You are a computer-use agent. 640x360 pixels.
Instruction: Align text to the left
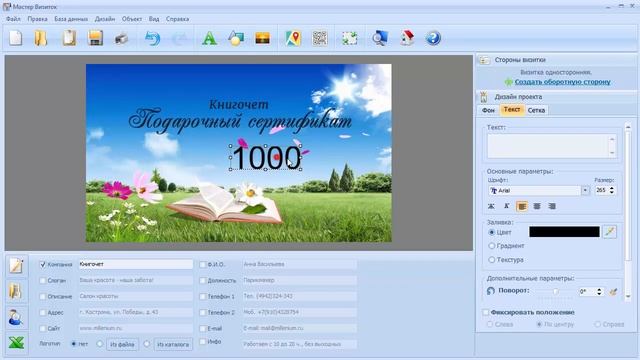(522, 206)
